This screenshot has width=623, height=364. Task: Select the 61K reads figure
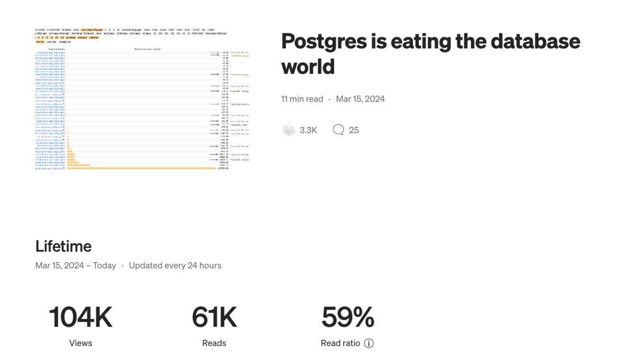tap(214, 317)
